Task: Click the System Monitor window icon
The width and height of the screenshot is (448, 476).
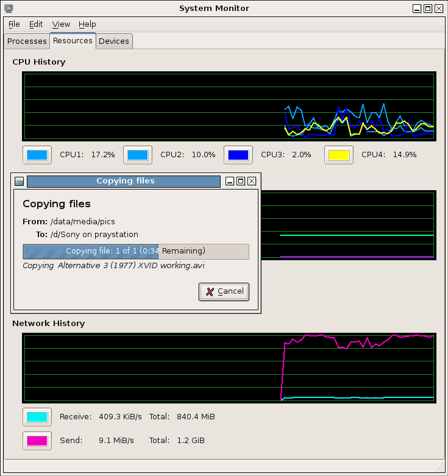Action: click(x=9, y=9)
